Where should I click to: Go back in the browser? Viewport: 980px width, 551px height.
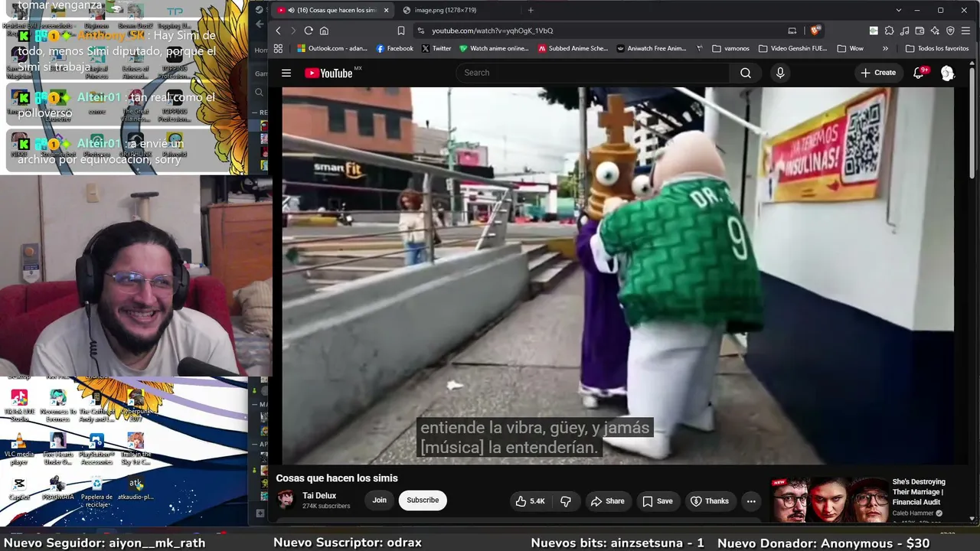pyautogui.click(x=278, y=31)
